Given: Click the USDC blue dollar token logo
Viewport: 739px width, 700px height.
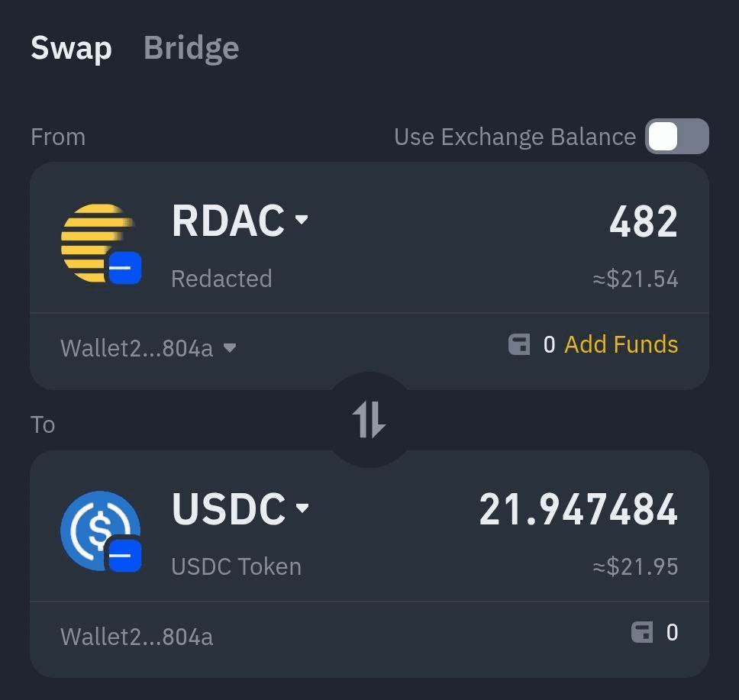Looking at the screenshot, I should (x=100, y=531).
